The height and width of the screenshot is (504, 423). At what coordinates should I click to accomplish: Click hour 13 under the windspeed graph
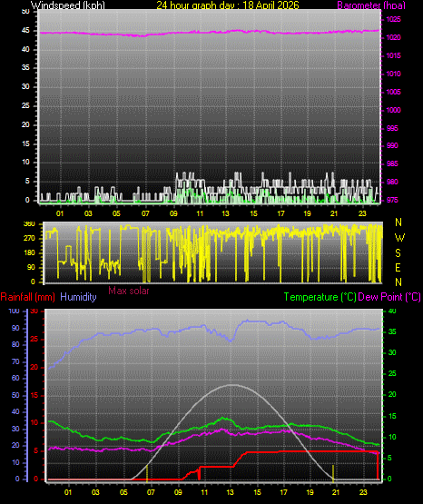[x=225, y=213]
